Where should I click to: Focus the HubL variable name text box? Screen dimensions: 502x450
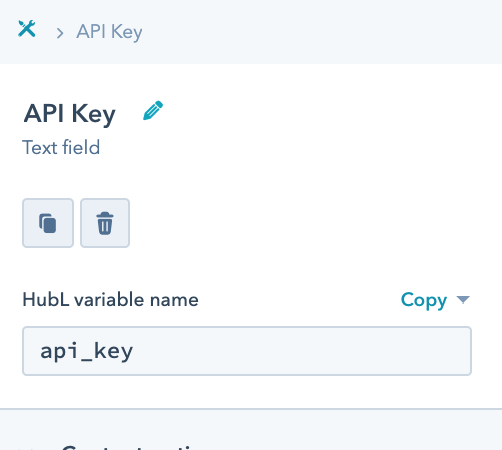247,351
